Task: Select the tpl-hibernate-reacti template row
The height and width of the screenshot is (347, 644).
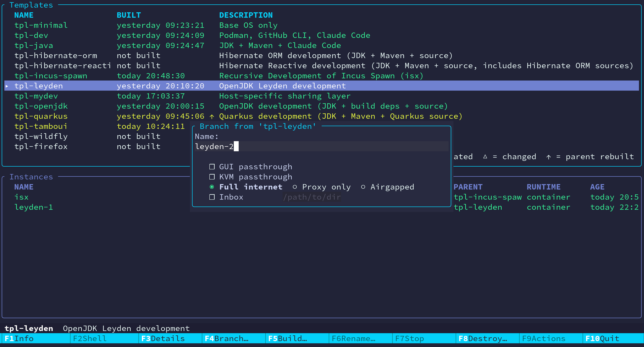Action: pos(321,66)
